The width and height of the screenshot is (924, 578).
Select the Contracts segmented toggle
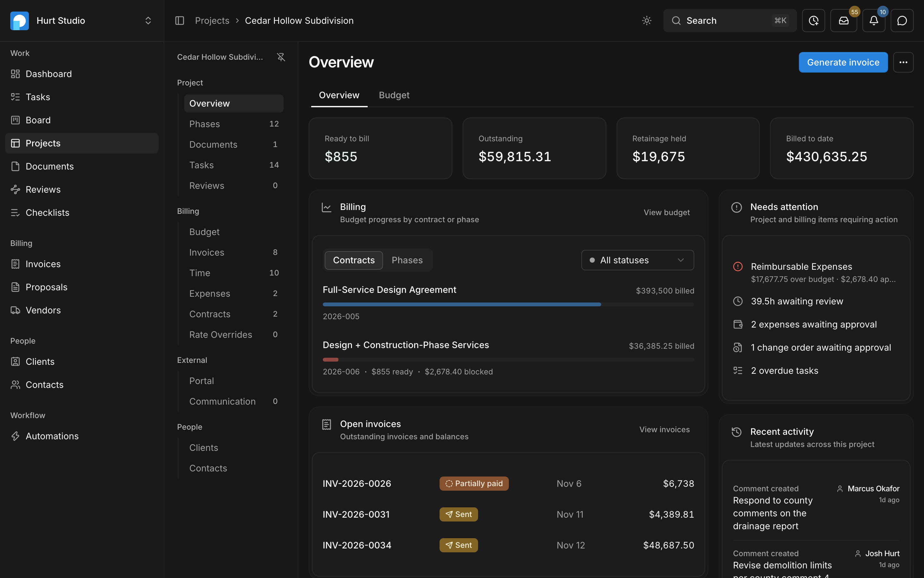click(x=354, y=260)
